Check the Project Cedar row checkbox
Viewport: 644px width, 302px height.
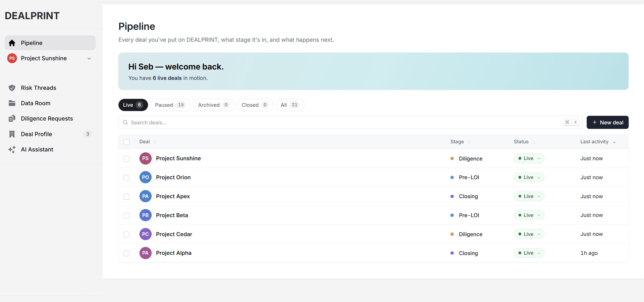(x=126, y=234)
